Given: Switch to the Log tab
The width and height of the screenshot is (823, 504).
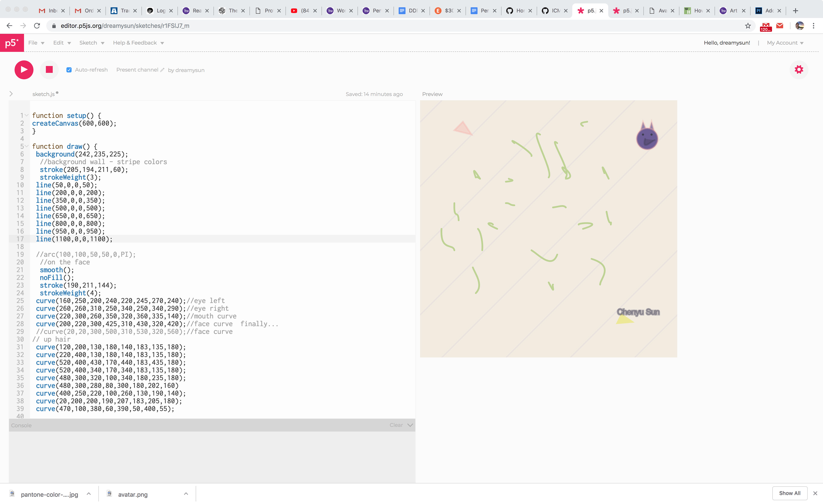Looking at the screenshot, I should [x=160, y=11].
